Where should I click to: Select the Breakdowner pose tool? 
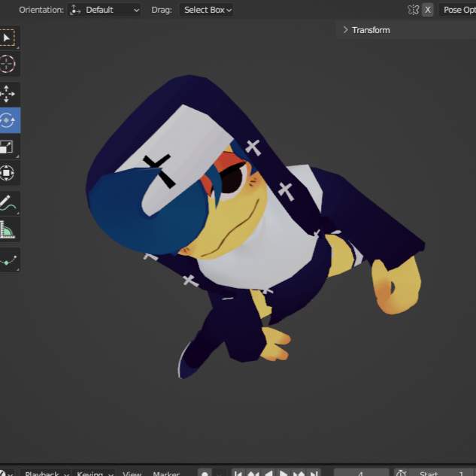(8, 260)
